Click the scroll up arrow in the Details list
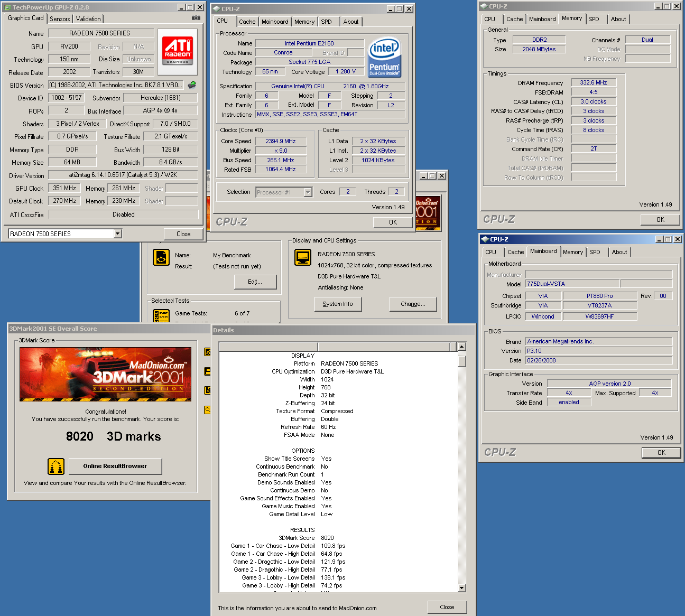Image resolution: width=685 pixels, height=616 pixels. pos(461,347)
